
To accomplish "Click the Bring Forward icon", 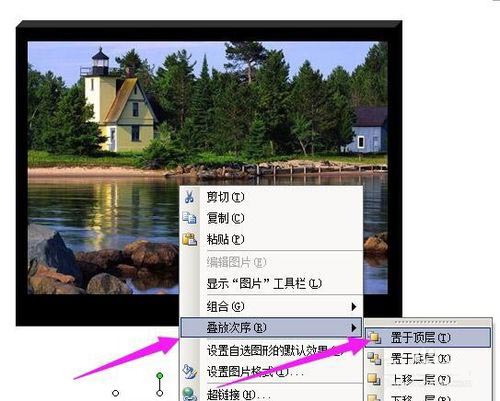I will (374, 379).
